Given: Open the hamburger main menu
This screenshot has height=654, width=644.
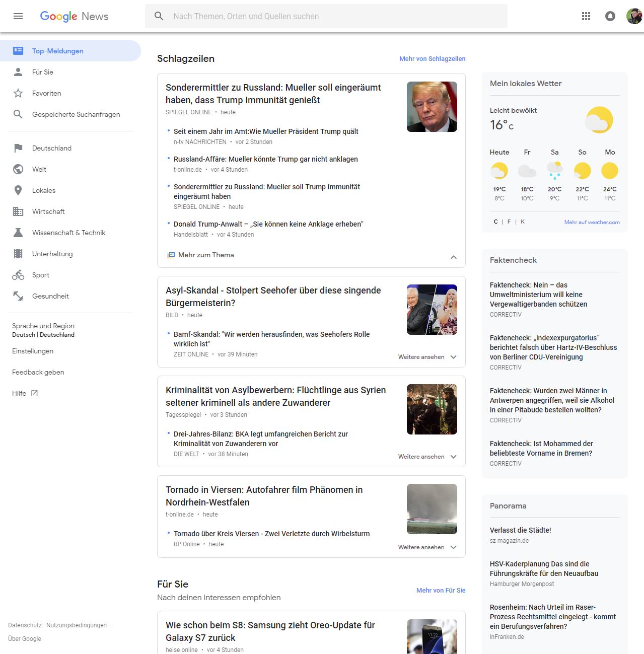Looking at the screenshot, I should click(18, 16).
